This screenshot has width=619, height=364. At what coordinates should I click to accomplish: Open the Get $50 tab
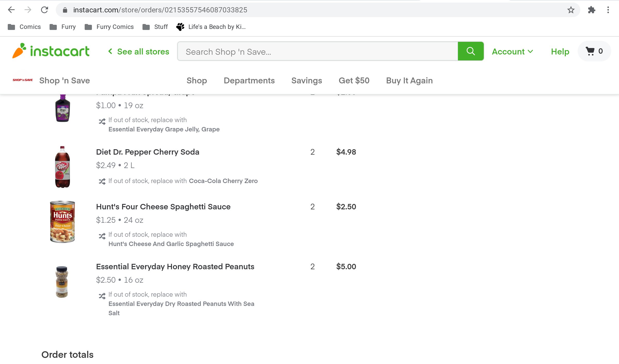pos(354,81)
